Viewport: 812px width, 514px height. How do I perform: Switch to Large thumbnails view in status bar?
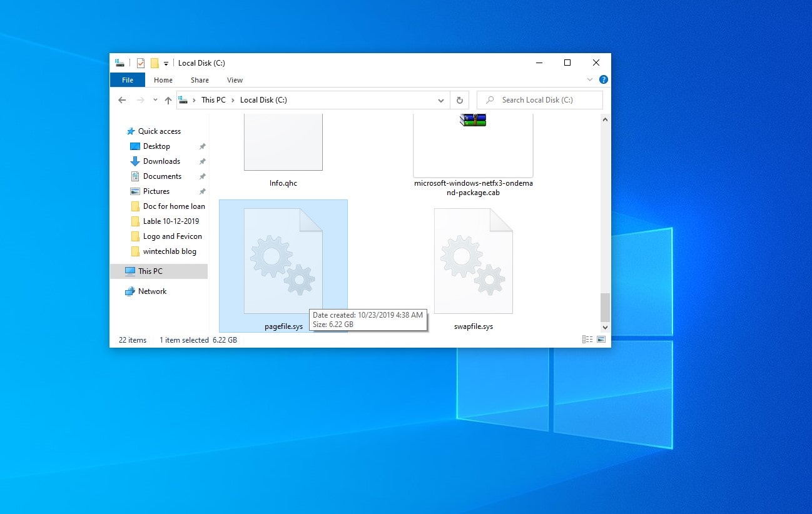click(601, 340)
